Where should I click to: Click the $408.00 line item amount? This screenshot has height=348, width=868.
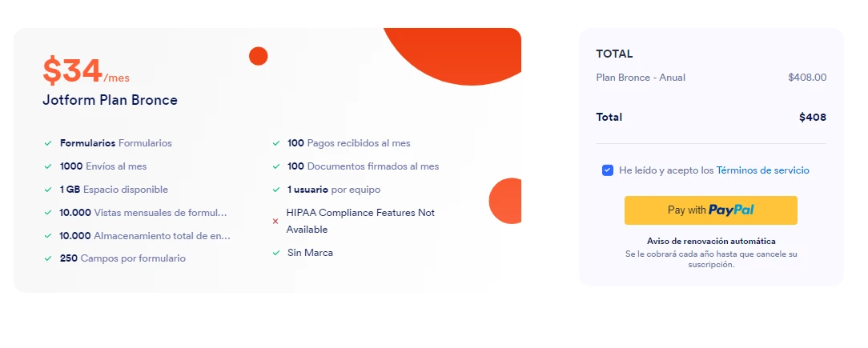[x=807, y=78]
